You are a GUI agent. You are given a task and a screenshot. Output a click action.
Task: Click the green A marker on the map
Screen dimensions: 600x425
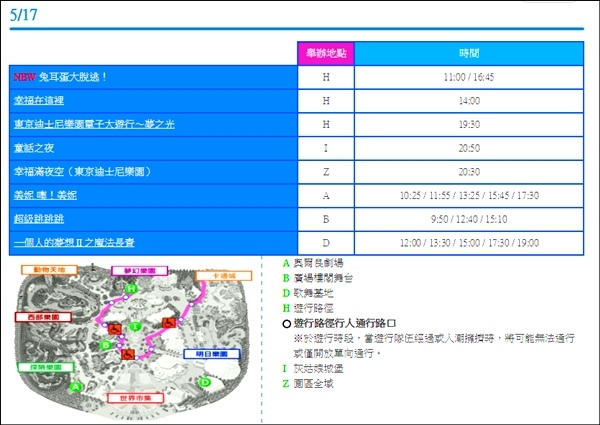coord(76,386)
